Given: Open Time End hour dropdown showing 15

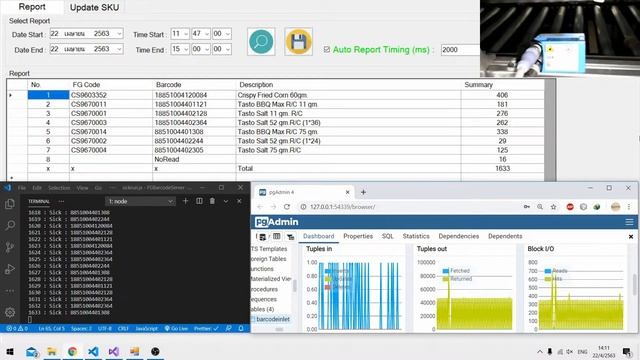Looking at the screenshot, I should (x=186, y=49).
